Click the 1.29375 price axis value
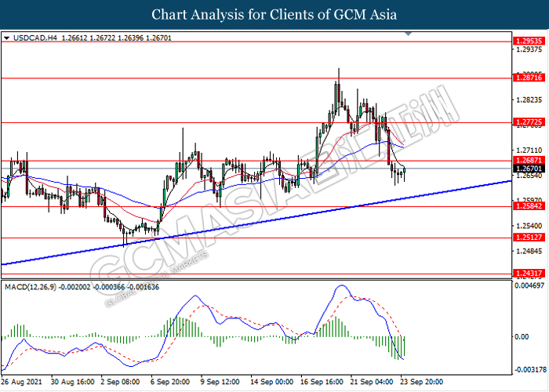 coord(529,49)
